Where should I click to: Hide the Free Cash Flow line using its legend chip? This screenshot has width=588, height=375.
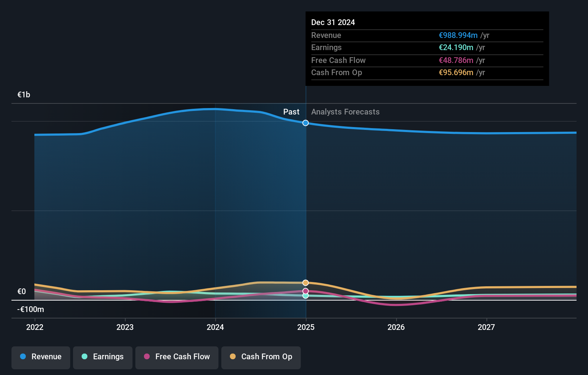pos(177,357)
